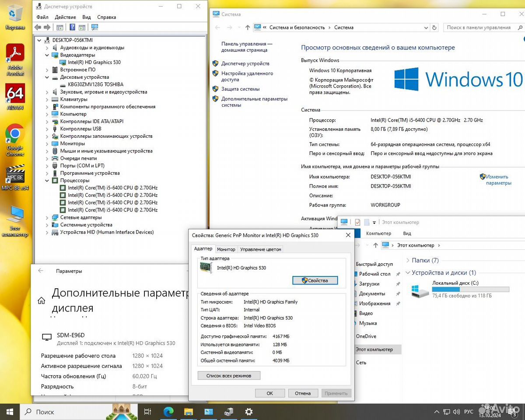525x420 pixels.
Task: Expand 'Аудиовходы и аудиовыходы' node
Action: (47, 48)
